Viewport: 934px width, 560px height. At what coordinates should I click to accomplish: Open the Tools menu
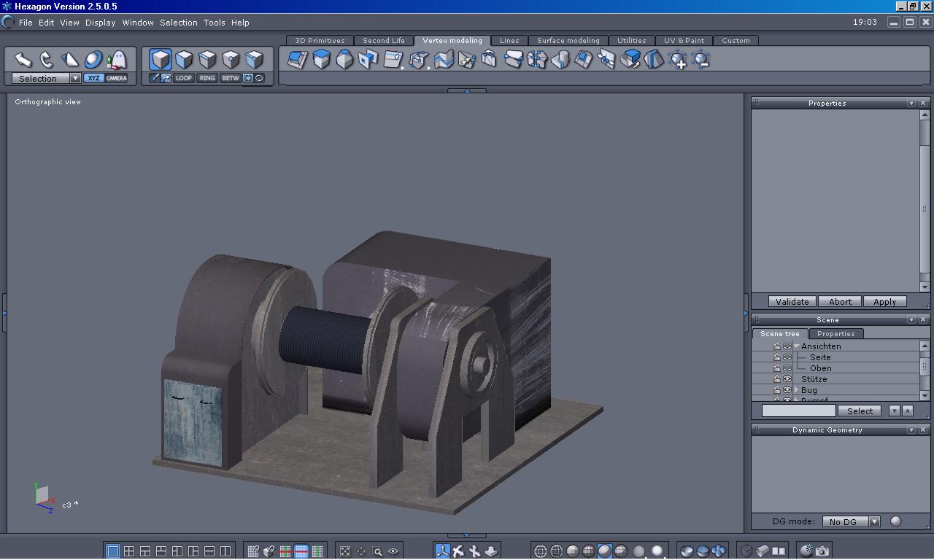pos(214,23)
